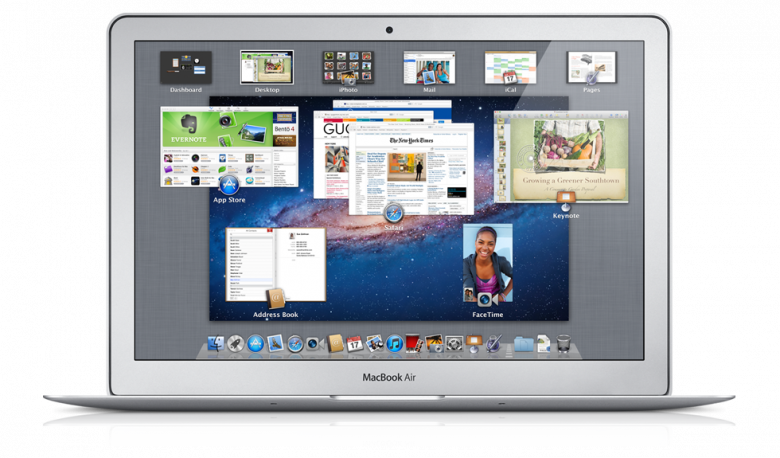Click the Keynote badge icon under presentation window
780x458 pixels.
(x=566, y=199)
